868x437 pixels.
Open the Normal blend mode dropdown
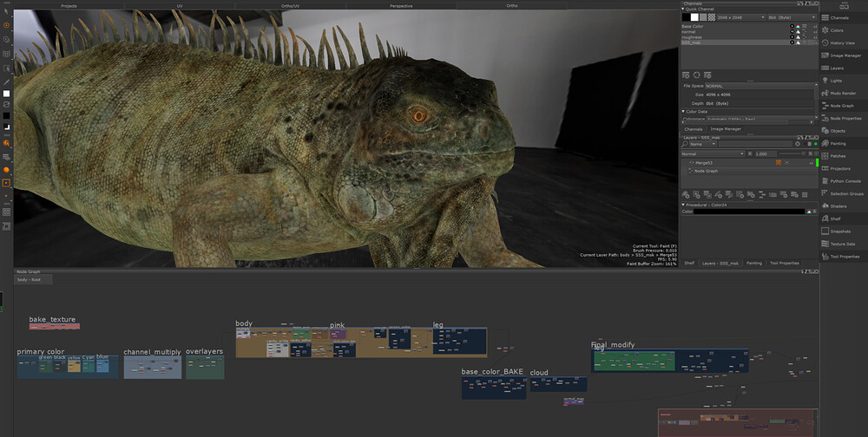coord(713,153)
